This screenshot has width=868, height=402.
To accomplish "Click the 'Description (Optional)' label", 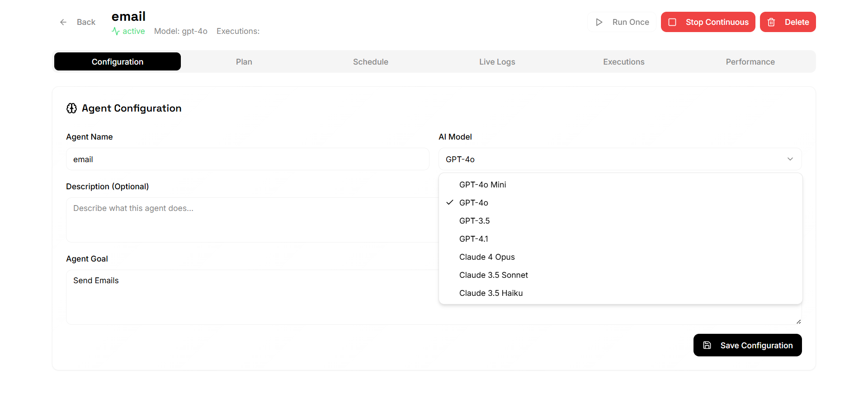I will coord(107,187).
